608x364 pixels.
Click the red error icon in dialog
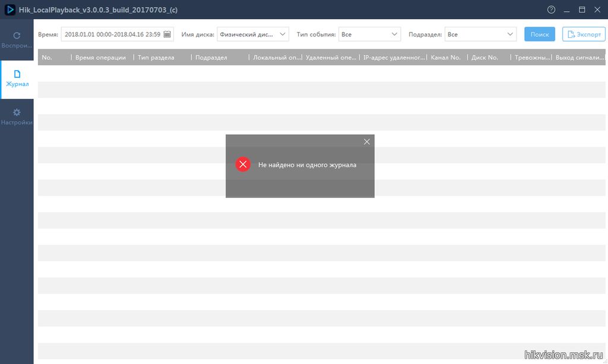click(243, 164)
